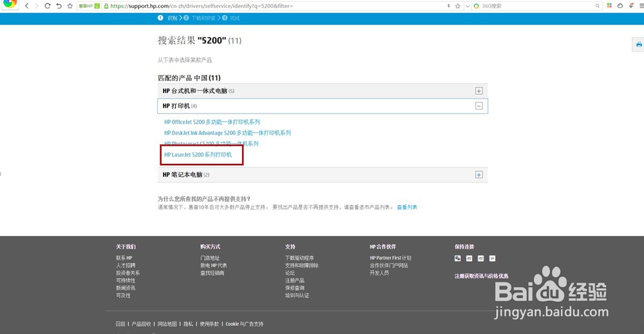
Task: Open footer link 培训与认证
Action: (x=297, y=295)
